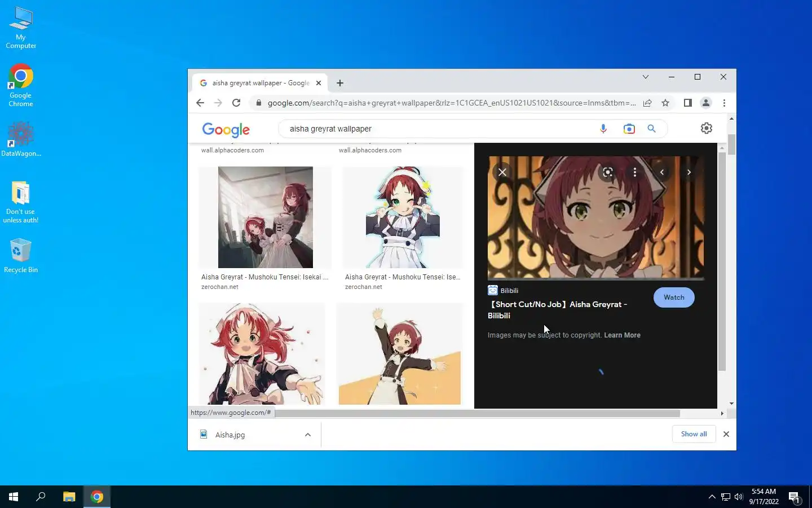The width and height of the screenshot is (812, 508).
Task: Open downloaded Aisha.jpg file
Action: (230, 435)
